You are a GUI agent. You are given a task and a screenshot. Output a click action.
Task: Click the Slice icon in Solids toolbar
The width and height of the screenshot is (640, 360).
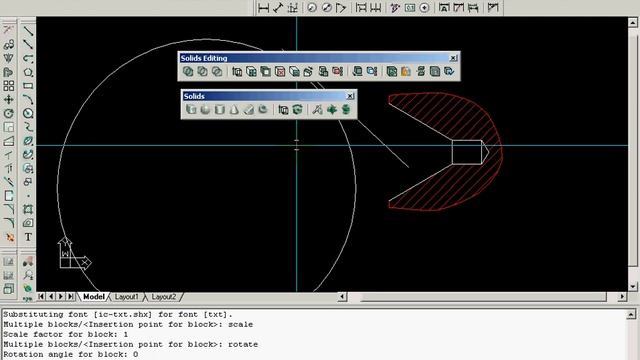(x=317, y=109)
